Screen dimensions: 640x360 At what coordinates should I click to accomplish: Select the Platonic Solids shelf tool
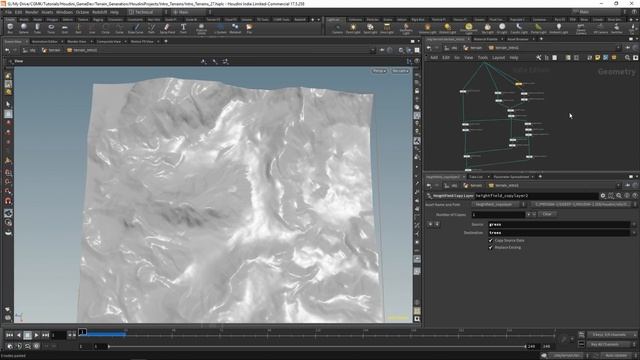click(201, 28)
